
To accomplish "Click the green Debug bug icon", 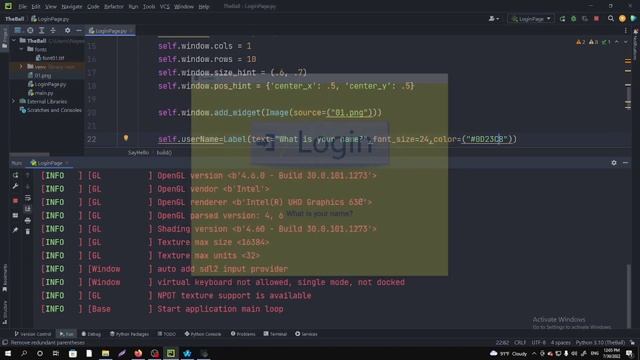I will (573, 19).
